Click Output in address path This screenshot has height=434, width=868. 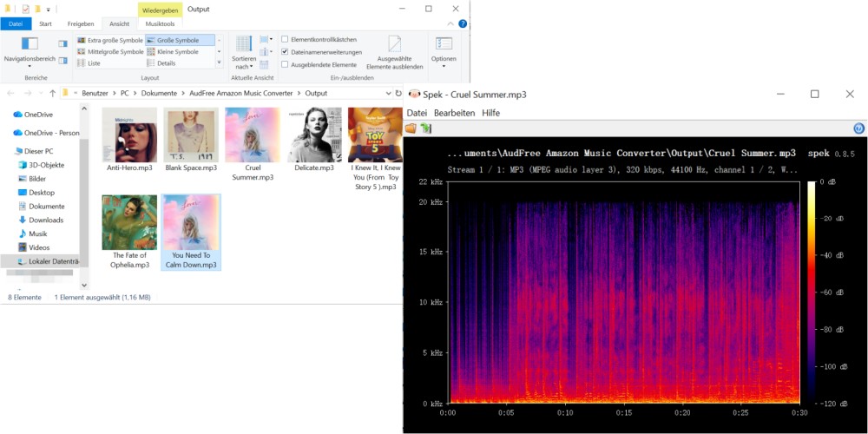[x=316, y=93]
